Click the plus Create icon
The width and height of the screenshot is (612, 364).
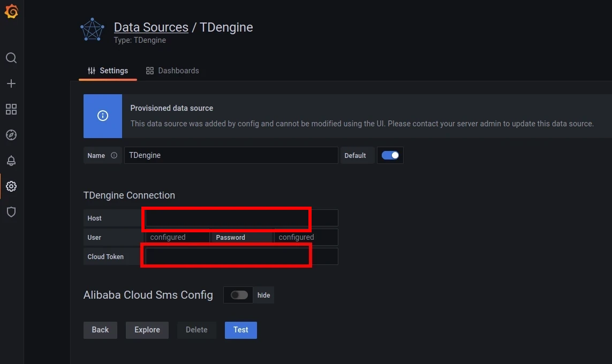[x=11, y=84]
